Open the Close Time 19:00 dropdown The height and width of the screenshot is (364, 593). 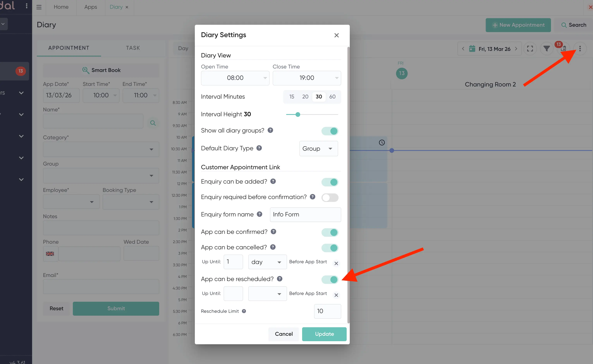tap(307, 78)
